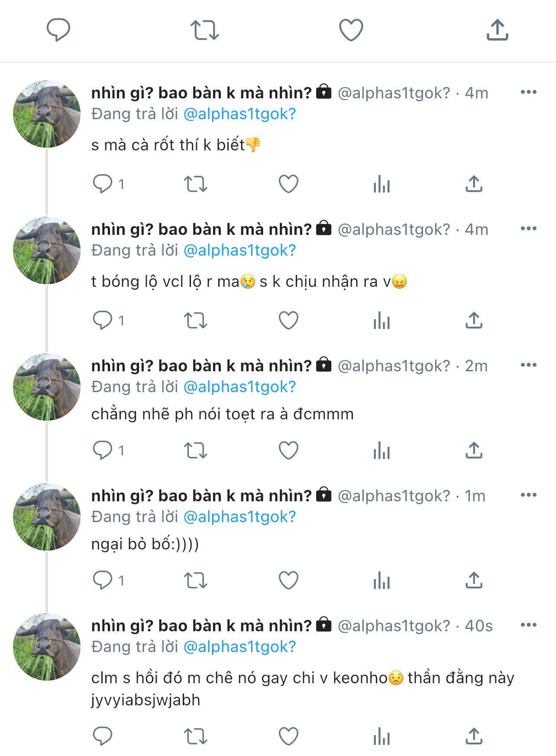Open display name on 't bóng lộ' tweet
The height and width of the screenshot is (756, 556).
tap(201, 229)
